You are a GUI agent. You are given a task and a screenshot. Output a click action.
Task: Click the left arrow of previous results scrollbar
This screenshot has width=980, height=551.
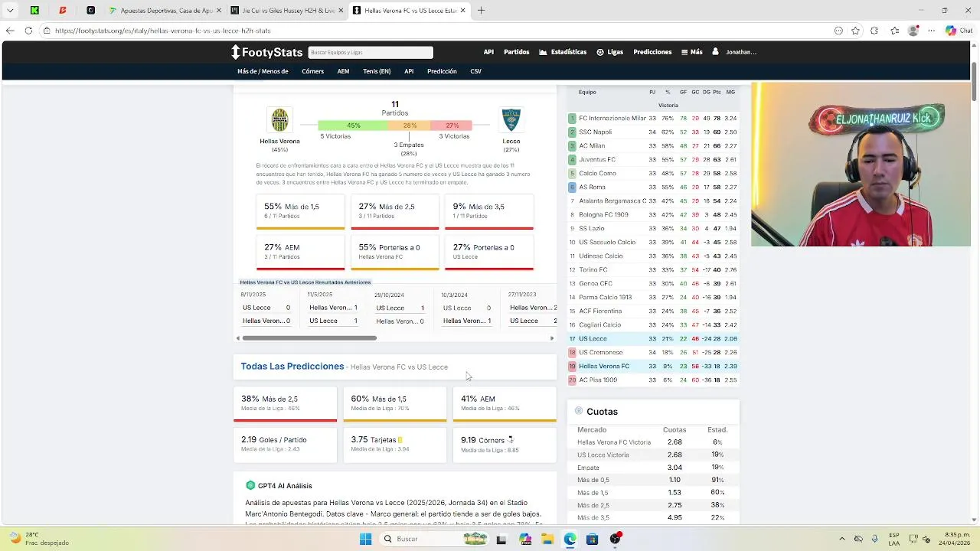(x=238, y=338)
